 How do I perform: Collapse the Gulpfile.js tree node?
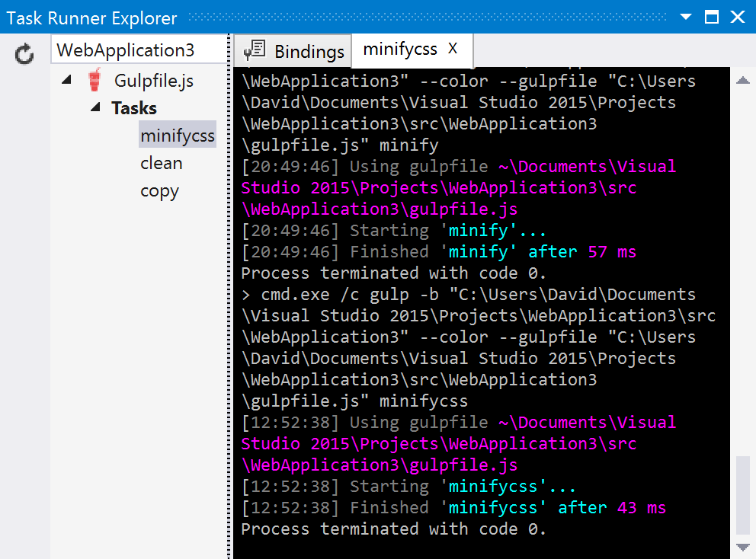click(x=66, y=79)
